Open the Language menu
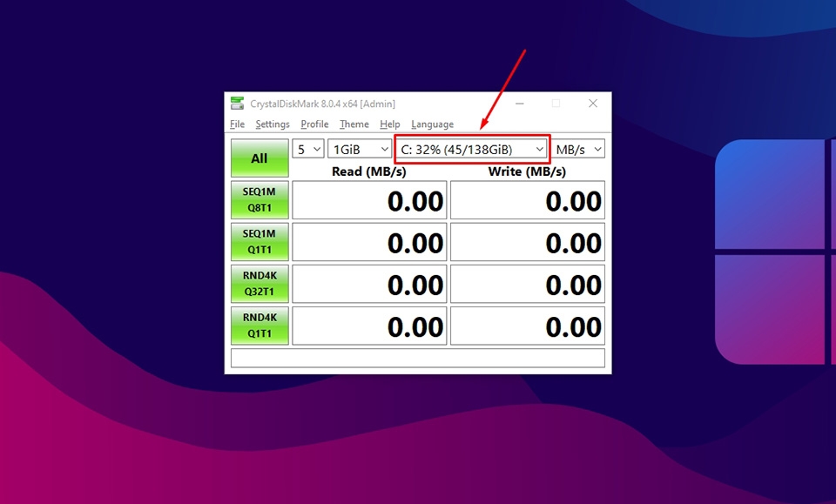836x504 pixels. coord(432,124)
